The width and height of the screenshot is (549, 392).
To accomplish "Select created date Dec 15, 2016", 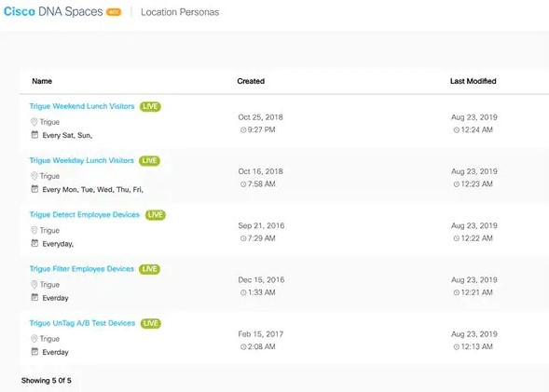I will pos(261,279).
